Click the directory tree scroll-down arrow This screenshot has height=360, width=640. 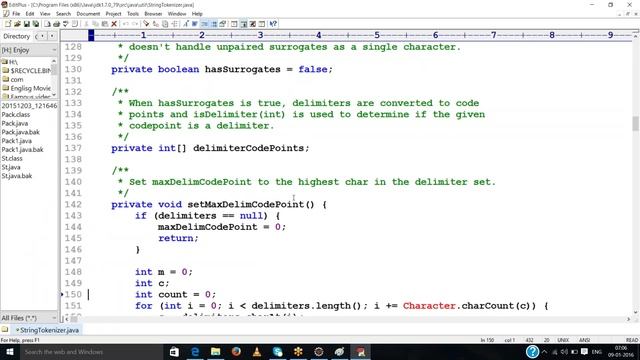[x=54, y=96]
